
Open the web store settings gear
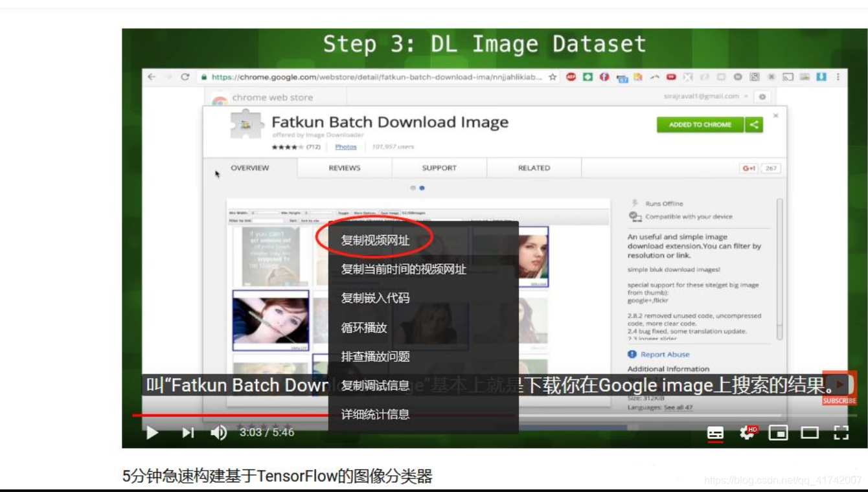(762, 96)
